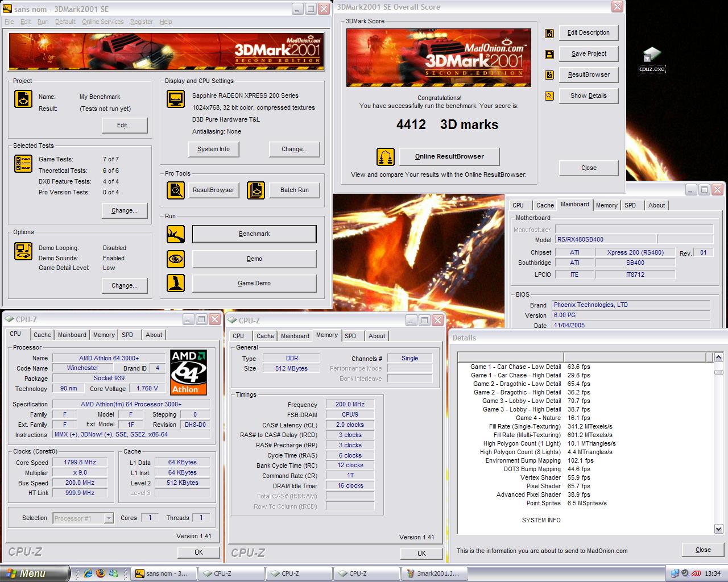Open About tab in the Memory CPU-Z window
Image resolution: width=728 pixels, height=582 pixels.
click(377, 336)
